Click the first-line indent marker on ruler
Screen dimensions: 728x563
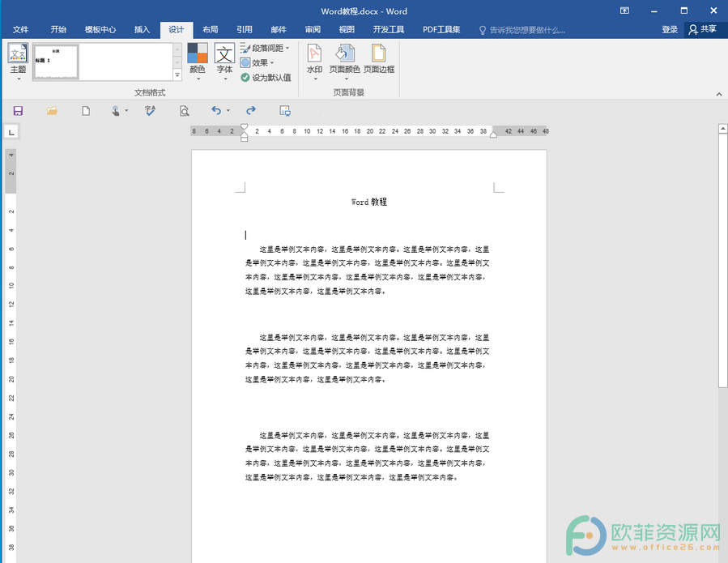click(245, 127)
